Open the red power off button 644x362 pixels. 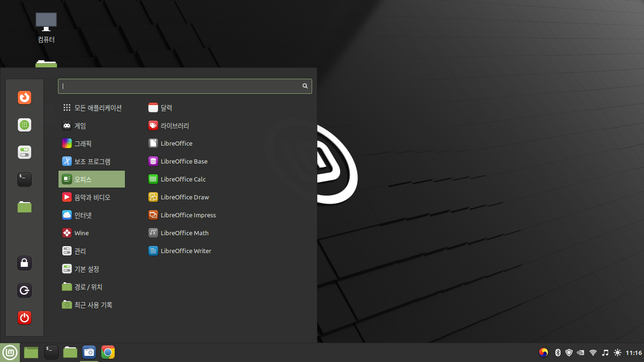click(25, 318)
